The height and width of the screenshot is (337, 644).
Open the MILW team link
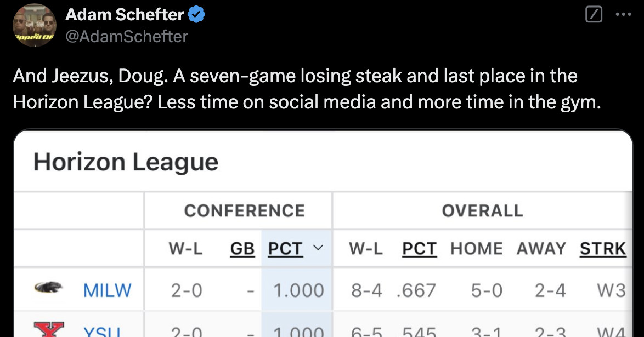click(x=107, y=290)
